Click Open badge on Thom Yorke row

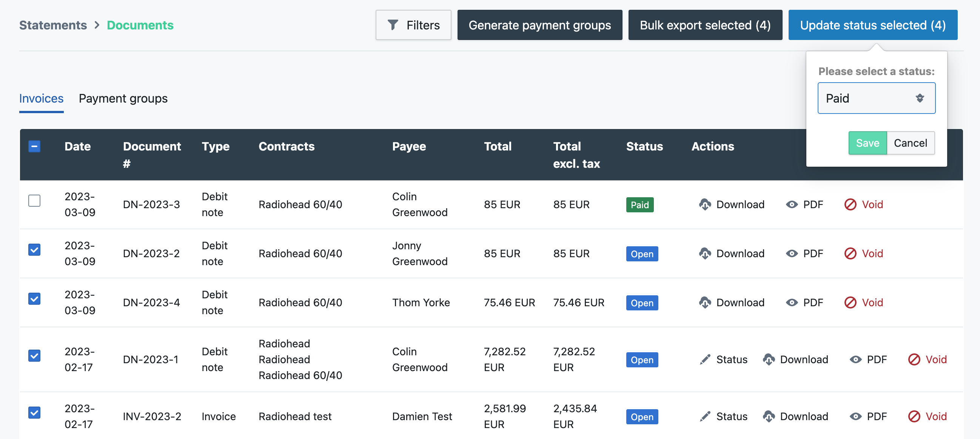(x=642, y=303)
